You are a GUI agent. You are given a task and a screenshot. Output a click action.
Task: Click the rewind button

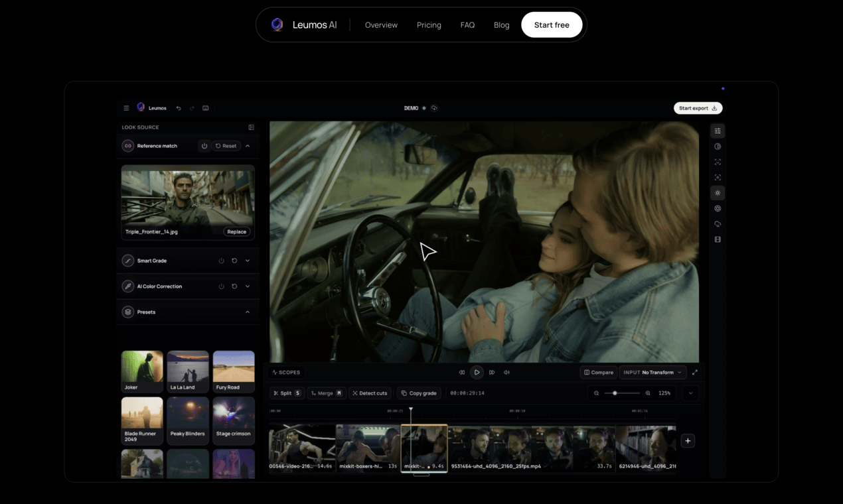(462, 373)
